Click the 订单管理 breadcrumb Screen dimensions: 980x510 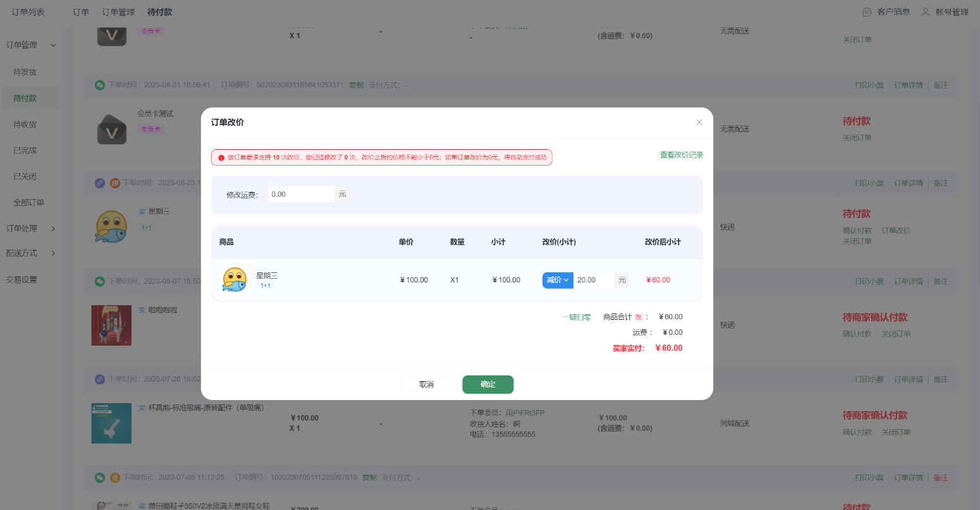coord(118,12)
